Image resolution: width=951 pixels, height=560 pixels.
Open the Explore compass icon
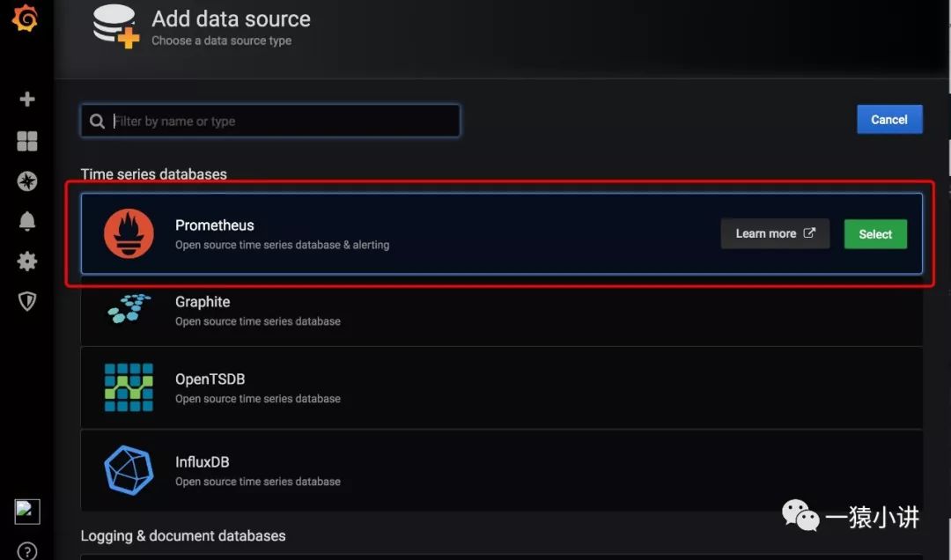click(26, 181)
